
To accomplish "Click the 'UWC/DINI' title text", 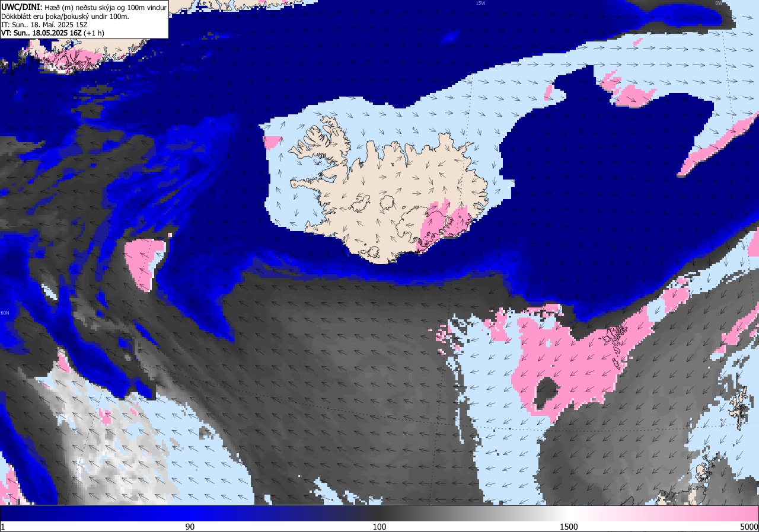I will click(x=20, y=7).
